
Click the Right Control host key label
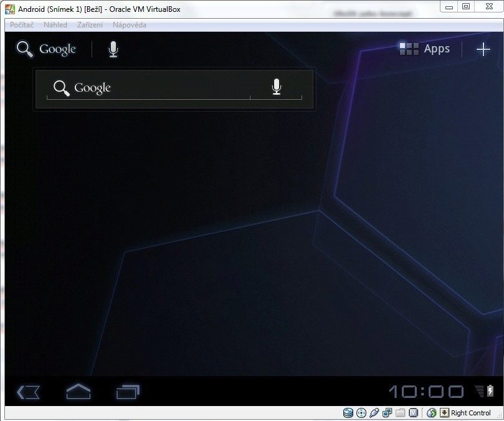click(470, 413)
